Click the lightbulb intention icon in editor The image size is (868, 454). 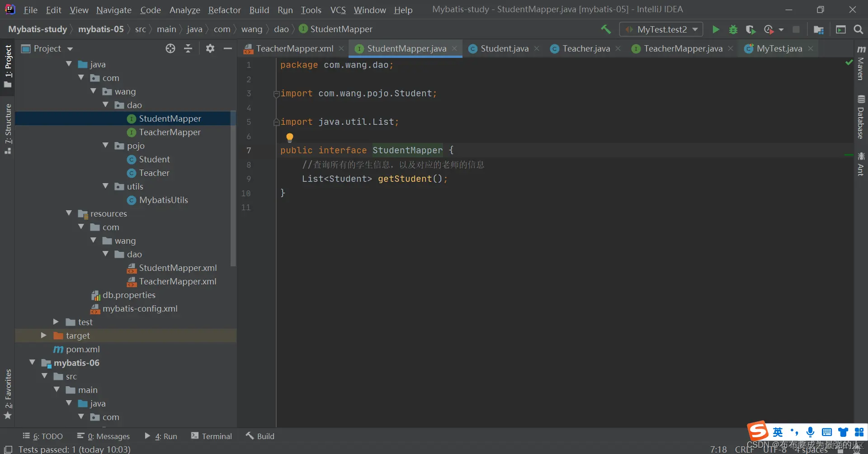coord(290,137)
